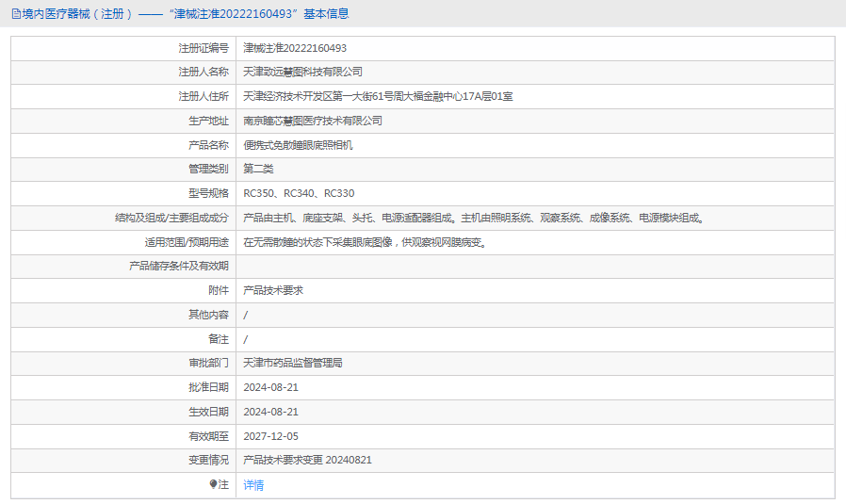Click the 管理类别 label

[x=208, y=169]
